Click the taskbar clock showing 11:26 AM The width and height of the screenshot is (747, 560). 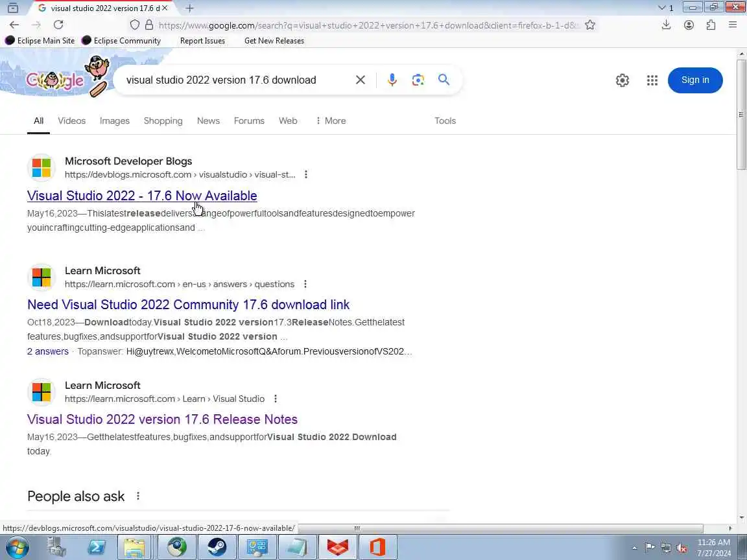pyautogui.click(x=714, y=548)
